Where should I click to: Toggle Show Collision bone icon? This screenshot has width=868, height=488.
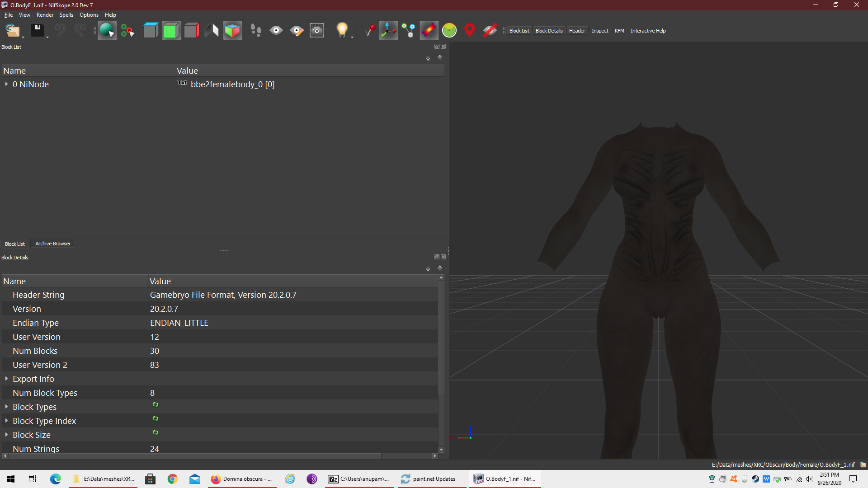[x=429, y=31]
